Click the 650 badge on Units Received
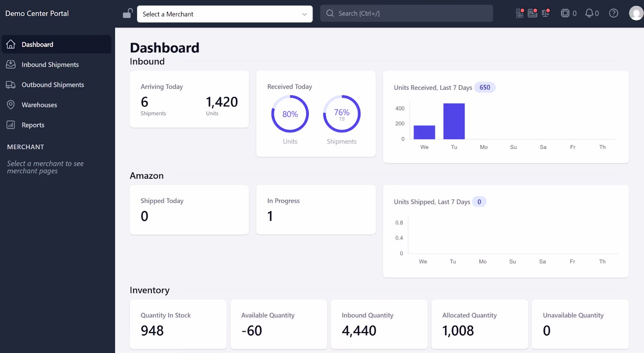The width and height of the screenshot is (644, 353). 485,87
